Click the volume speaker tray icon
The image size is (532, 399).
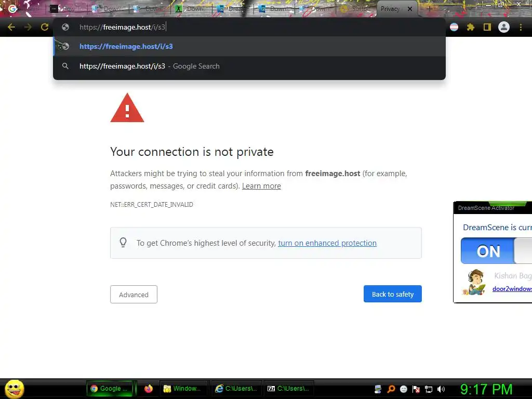tap(441, 389)
